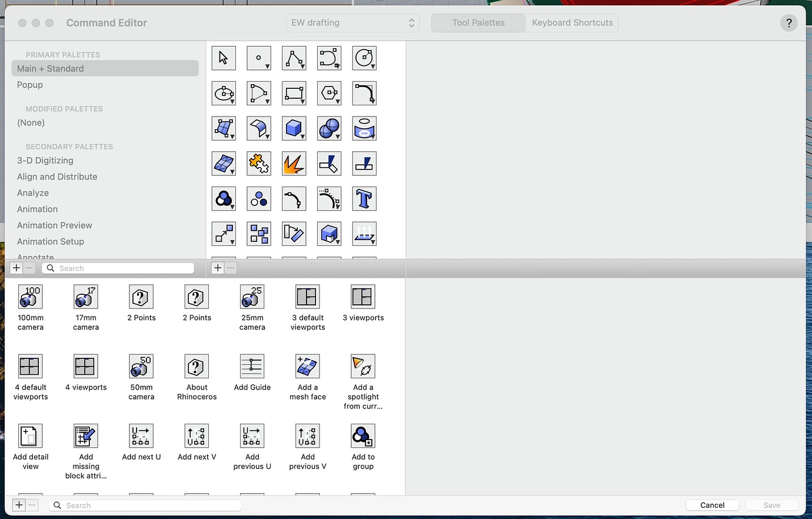This screenshot has width=812, height=519.
Task: Select the single Point tool
Action: pyautogui.click(x=259, y=58)
